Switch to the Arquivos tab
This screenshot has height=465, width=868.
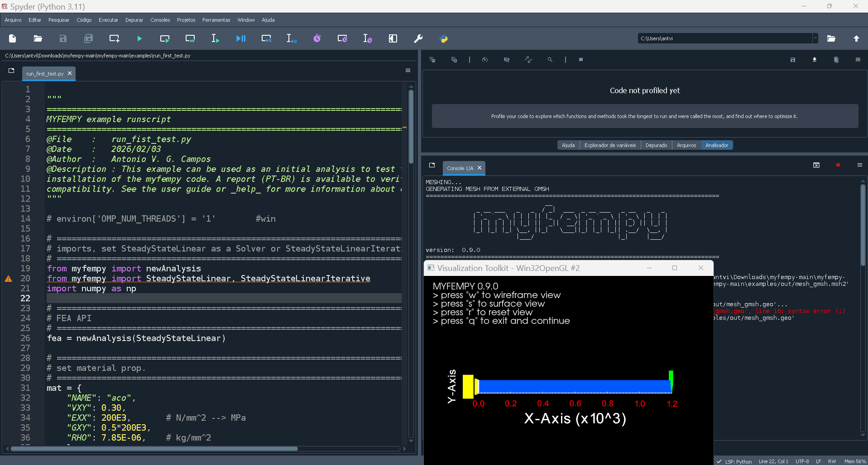[x=686, y=145]
